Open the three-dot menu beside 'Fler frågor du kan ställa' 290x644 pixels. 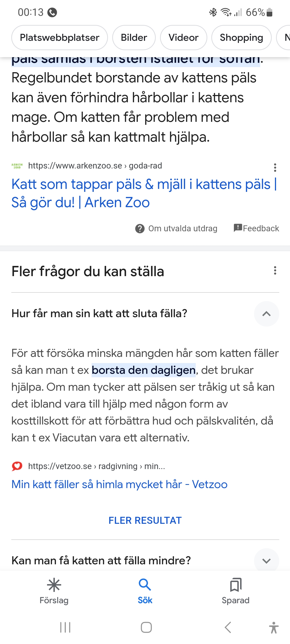(275, 270)
